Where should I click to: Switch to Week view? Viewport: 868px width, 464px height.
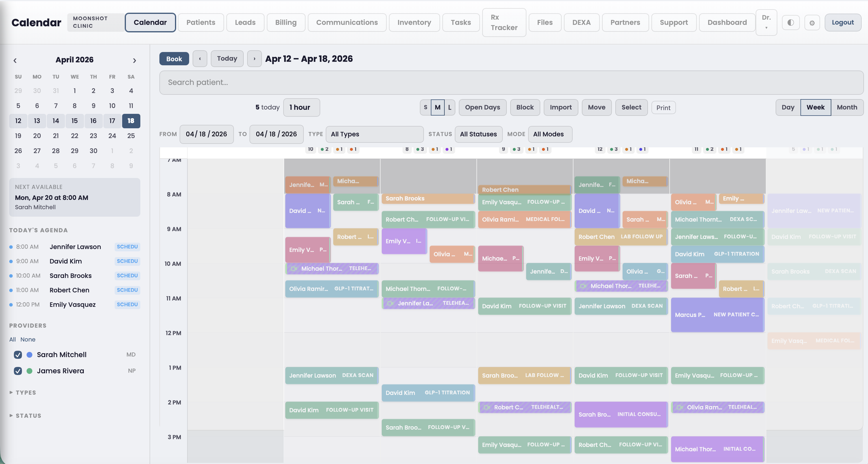coord(815,107)
